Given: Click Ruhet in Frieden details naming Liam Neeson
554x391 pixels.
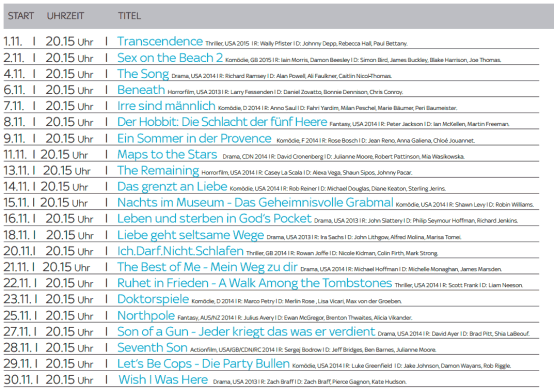Looking at the screenshot, I should click(459, 285).
